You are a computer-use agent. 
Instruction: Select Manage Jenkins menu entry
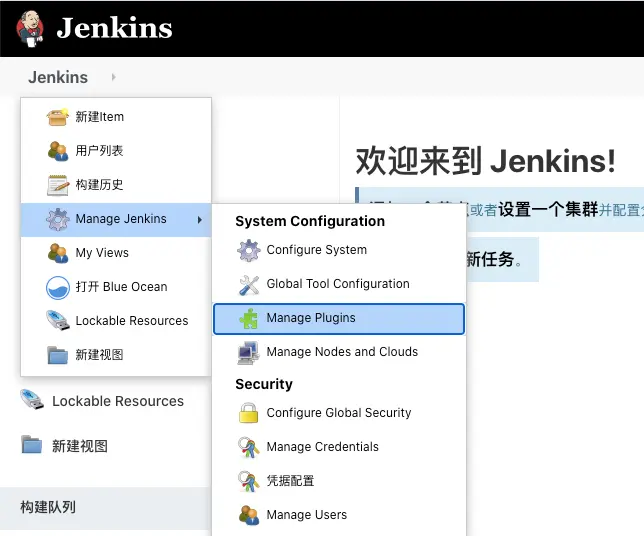pyautogui.click(x=116, y=219)
